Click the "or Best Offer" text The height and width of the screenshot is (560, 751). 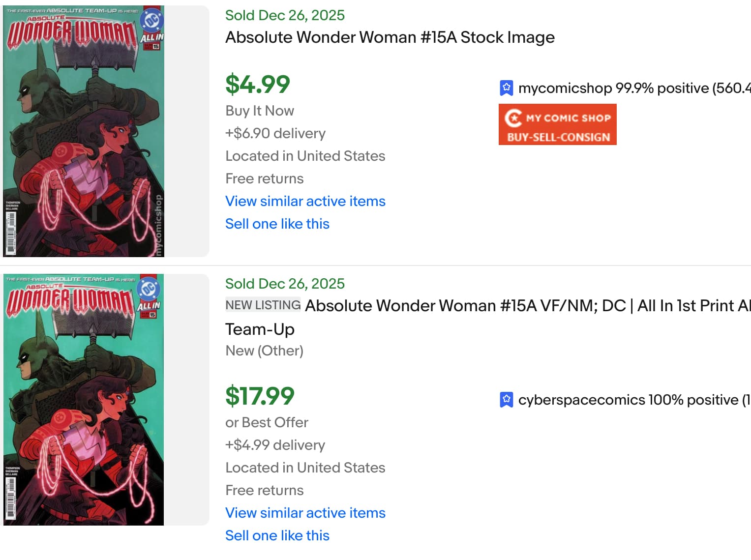coord(267,422)
